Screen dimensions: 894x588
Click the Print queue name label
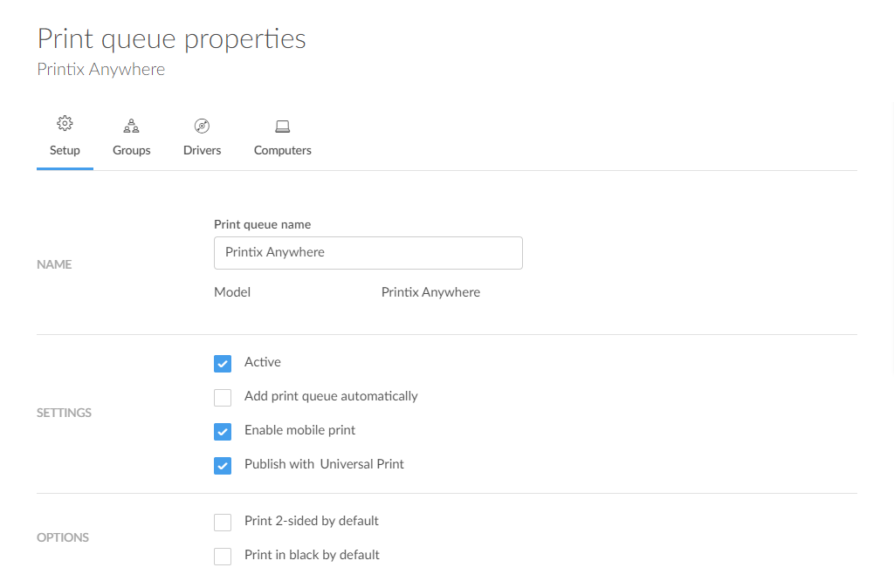point(262,224)
